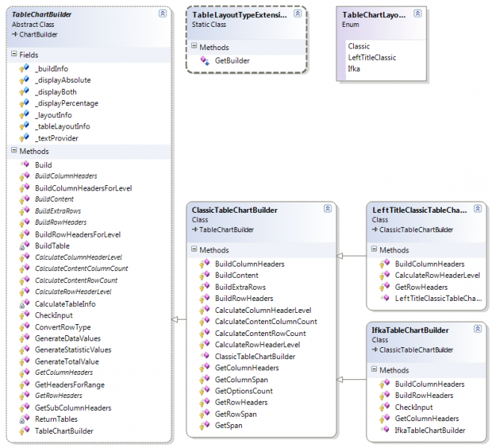Select the Classic enum value
The width and height of the screenshot is (492, 448).
tap(358, 46)
